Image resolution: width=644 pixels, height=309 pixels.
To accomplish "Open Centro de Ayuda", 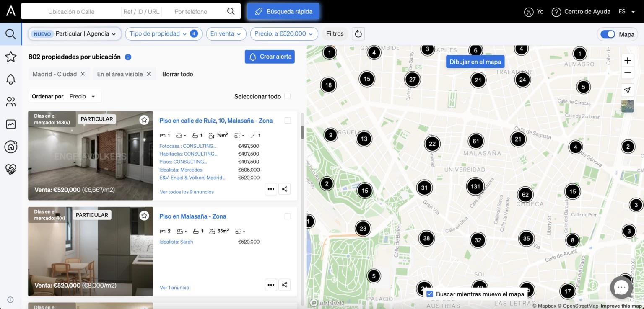I will [x=581, y=12].
